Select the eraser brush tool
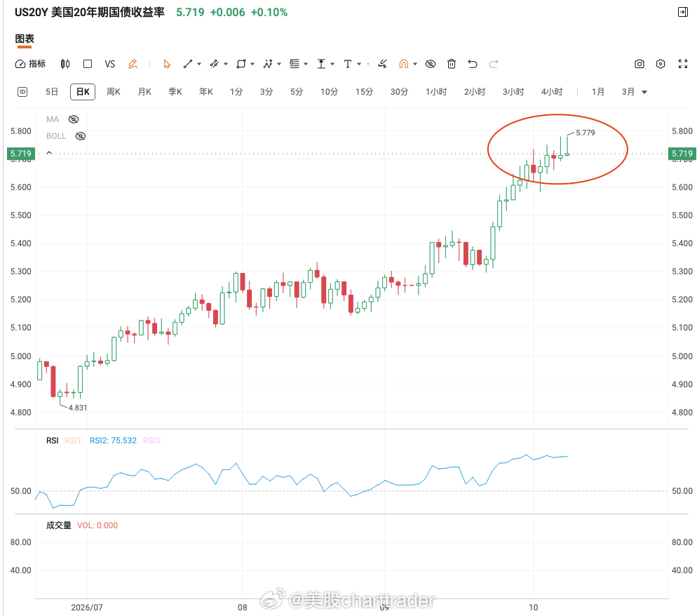 [x=382, y=64]
